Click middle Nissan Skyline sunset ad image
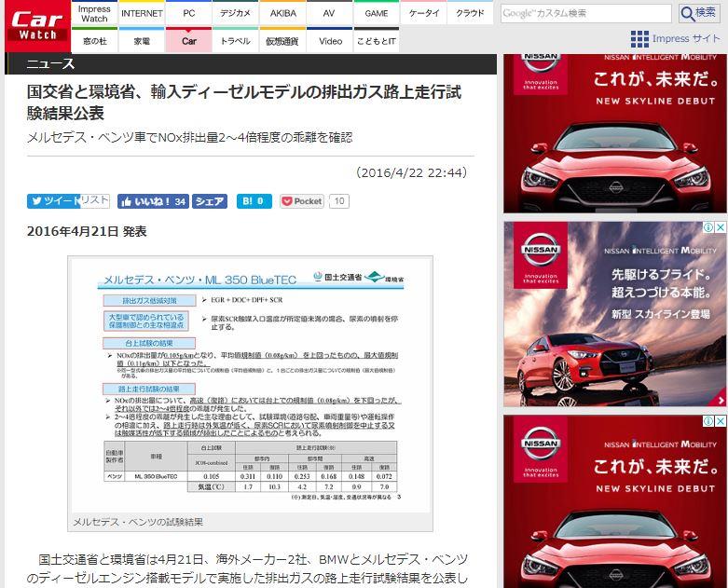The image size is (728, 588). click(x=614, y=314)
